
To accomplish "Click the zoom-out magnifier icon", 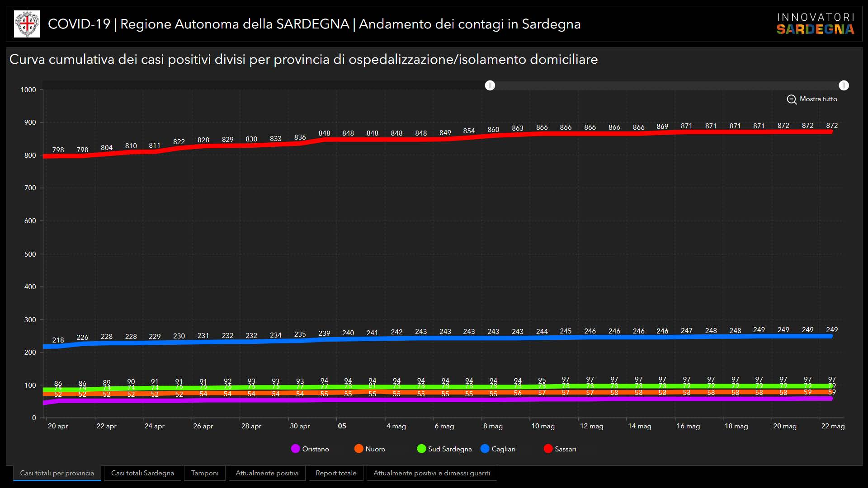I will coord(791,99).
